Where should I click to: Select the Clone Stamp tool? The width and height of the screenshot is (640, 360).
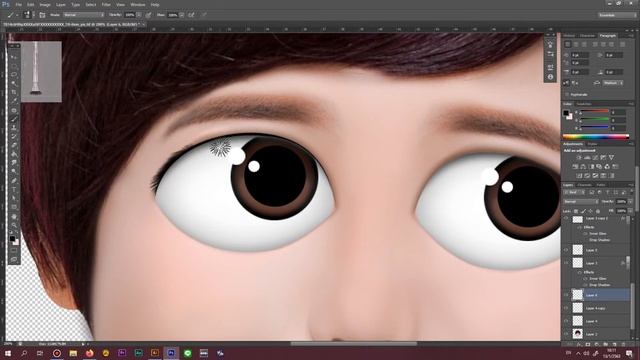14,127
